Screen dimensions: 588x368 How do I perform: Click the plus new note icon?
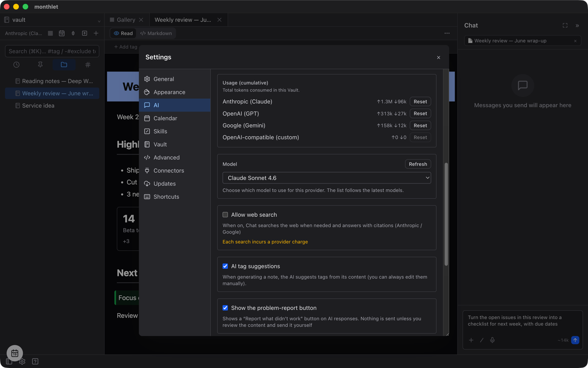tap(96, 34)
